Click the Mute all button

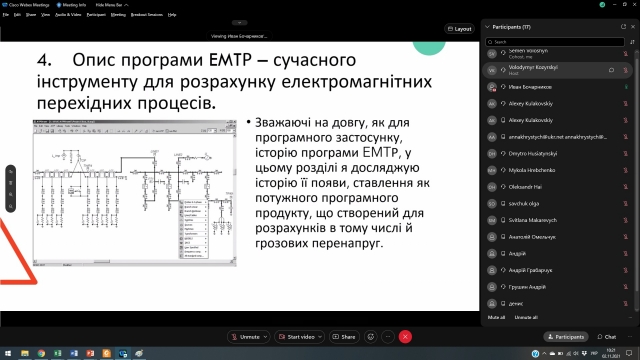click(x=496, y=318)
